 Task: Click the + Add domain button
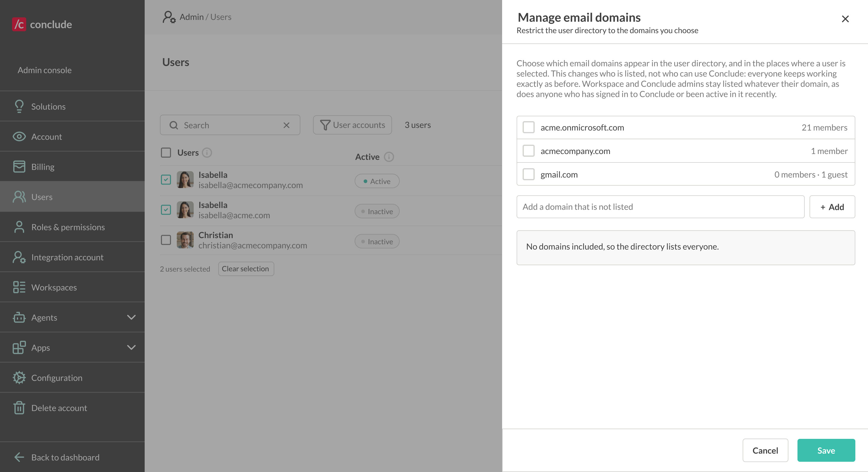click(x=832, y=207)
